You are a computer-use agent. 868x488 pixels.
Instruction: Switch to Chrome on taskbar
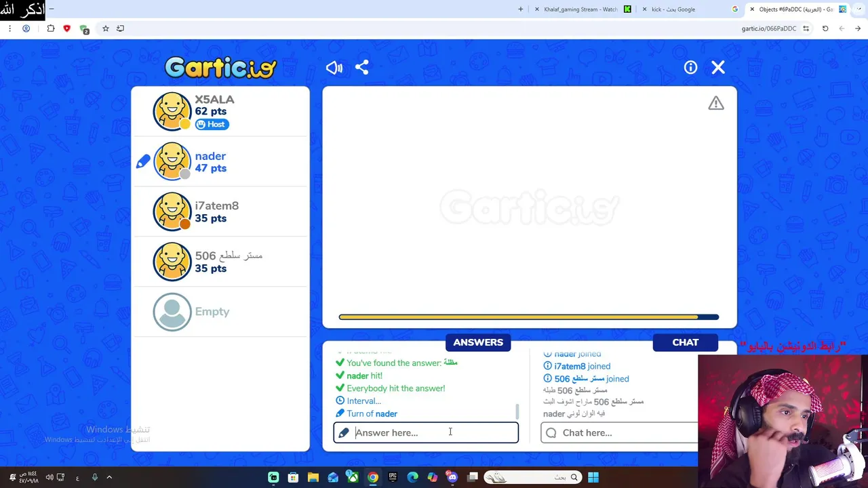pos(373,477)
